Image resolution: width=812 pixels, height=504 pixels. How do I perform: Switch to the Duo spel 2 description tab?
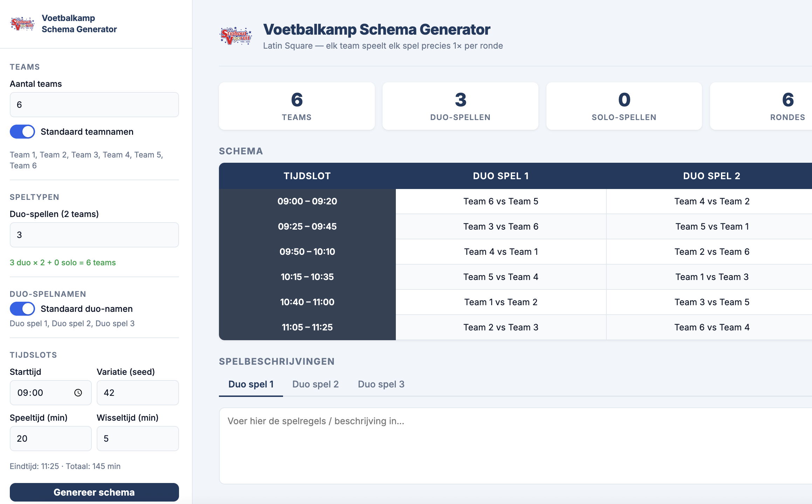315,384
